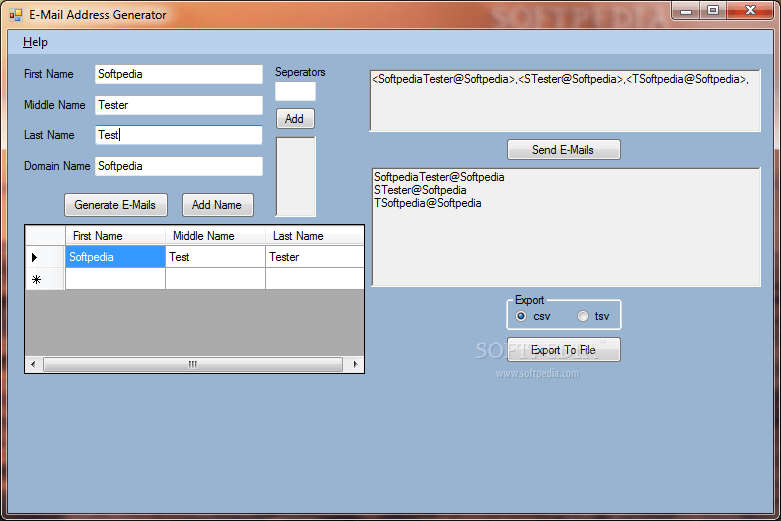This screenshot has width=781, height=521.
Task: Maximize the E-Mail Address Generator window
Action: (713, 10)
